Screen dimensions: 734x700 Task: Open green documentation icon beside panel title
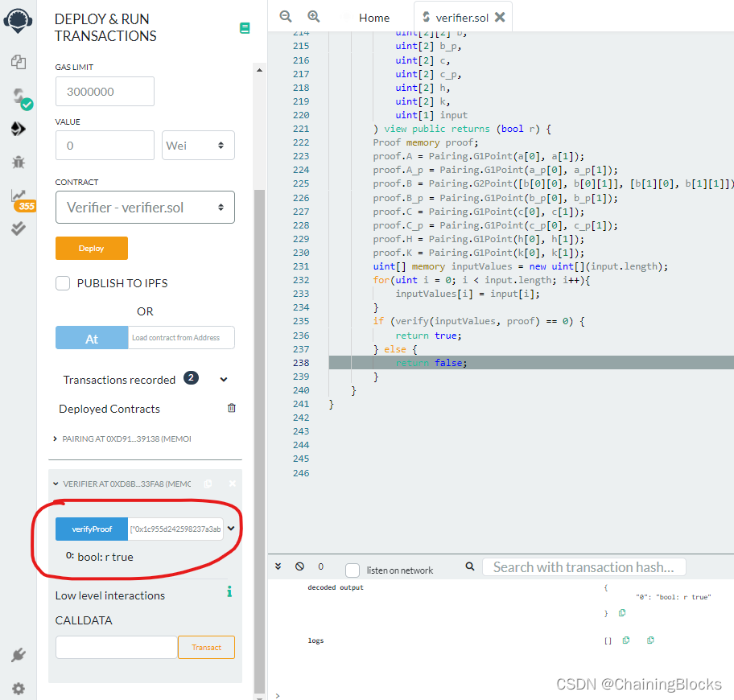245,28
